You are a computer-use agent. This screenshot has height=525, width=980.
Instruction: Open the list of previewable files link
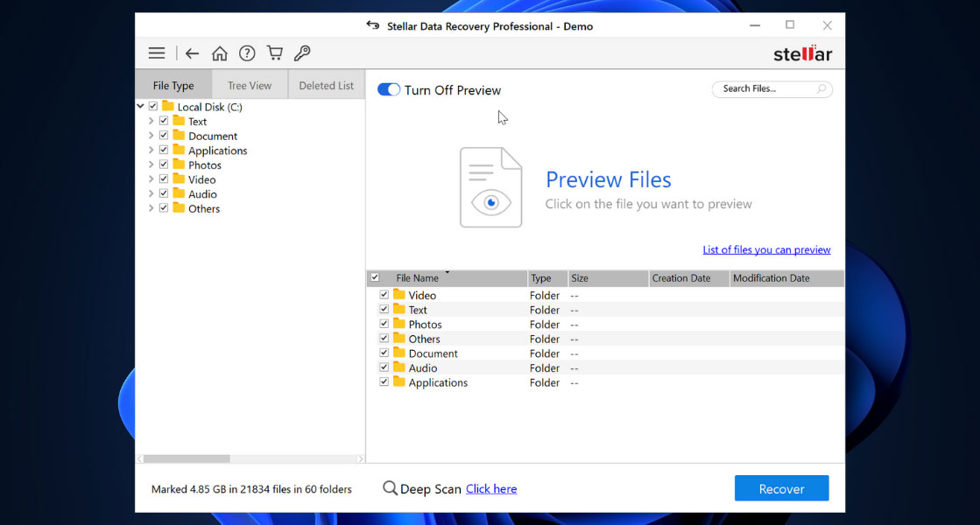click(766, 249)
